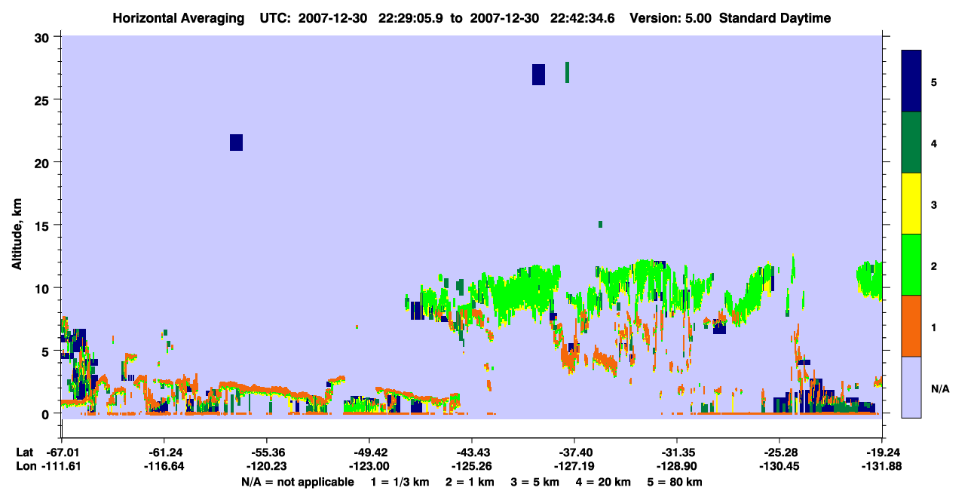Click the 'Version: 5.00' text
980x503 pixels.
pos(670,18)
